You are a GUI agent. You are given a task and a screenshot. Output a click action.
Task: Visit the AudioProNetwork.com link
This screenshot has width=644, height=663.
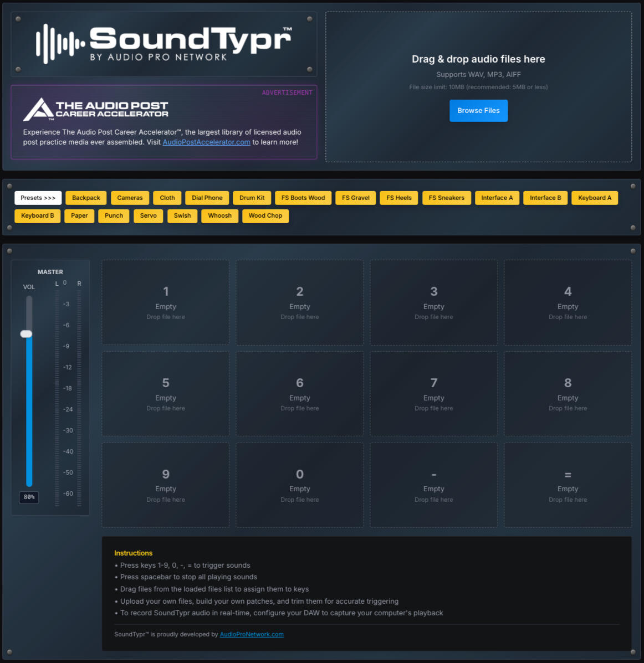252,634
